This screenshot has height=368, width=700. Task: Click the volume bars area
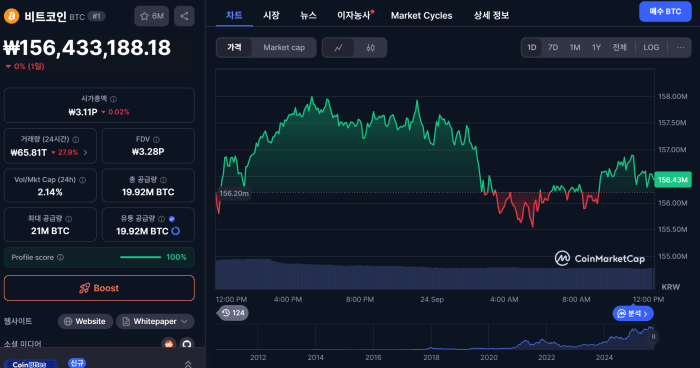(x=435, y=273)
